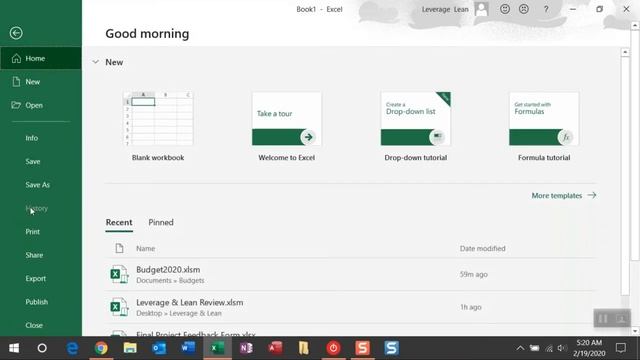Open Budget2020.xlsm from the recent list

(350, 274)
